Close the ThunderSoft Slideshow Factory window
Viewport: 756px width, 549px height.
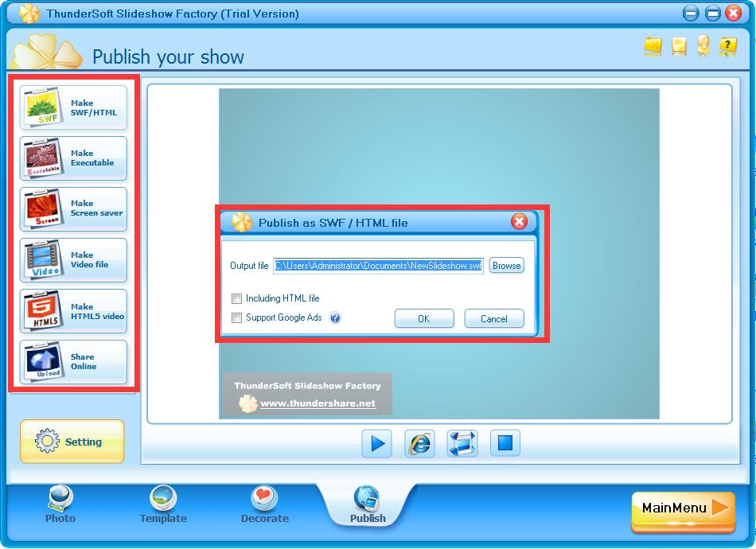pos(734,13)
